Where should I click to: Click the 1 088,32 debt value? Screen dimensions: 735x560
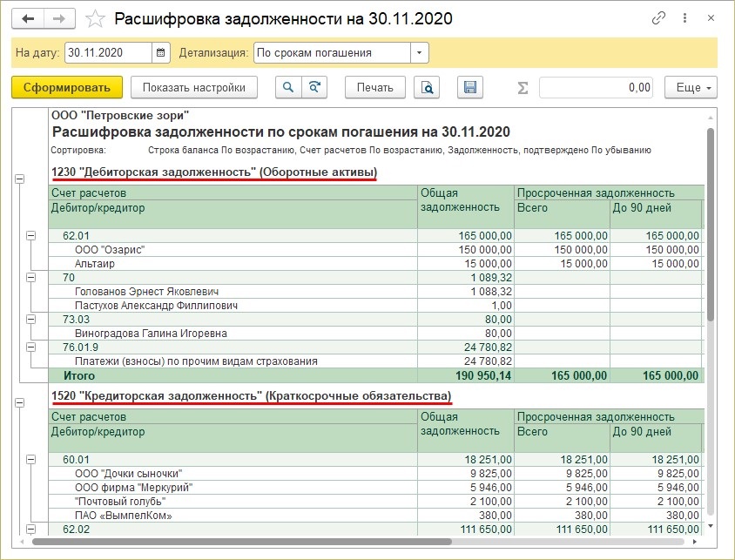coord(491,292)
